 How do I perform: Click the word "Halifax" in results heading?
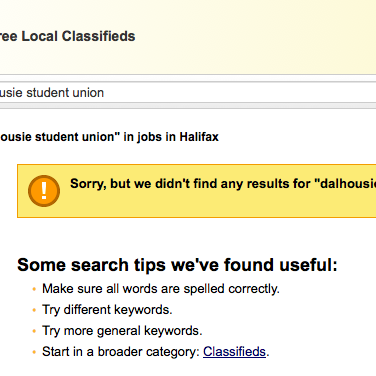[x=199, y=137]
